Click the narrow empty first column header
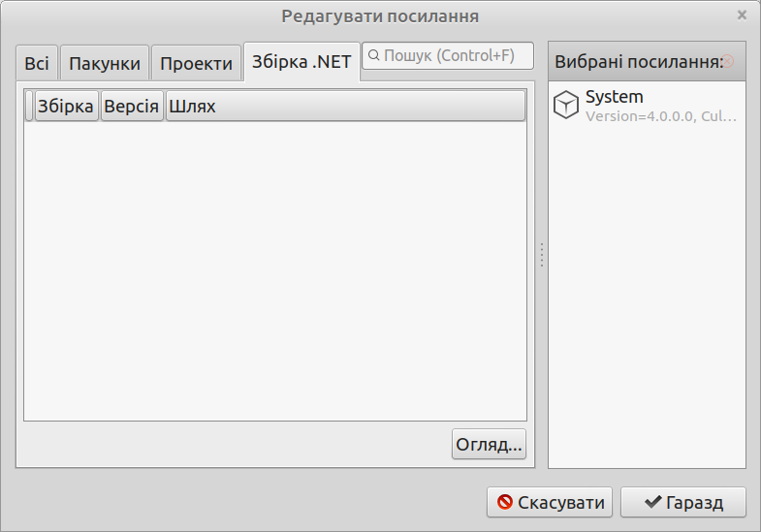 pos(29,106)
